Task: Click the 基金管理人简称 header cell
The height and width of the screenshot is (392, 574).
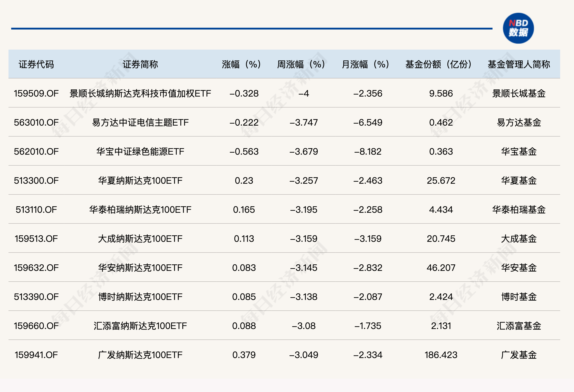Action: [x=519, y=64]
